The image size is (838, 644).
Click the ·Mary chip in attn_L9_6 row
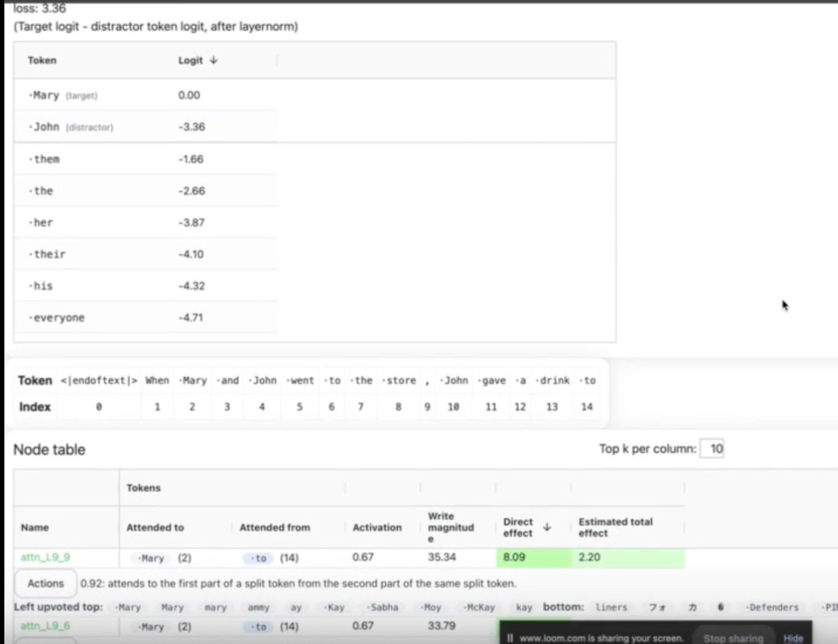(x=152, y=627)
